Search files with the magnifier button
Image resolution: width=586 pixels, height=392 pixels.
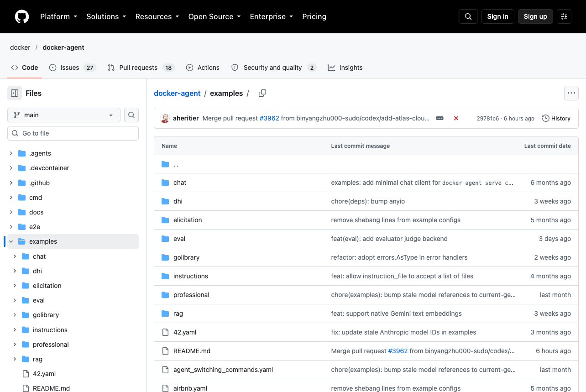[x=131, y=115]
